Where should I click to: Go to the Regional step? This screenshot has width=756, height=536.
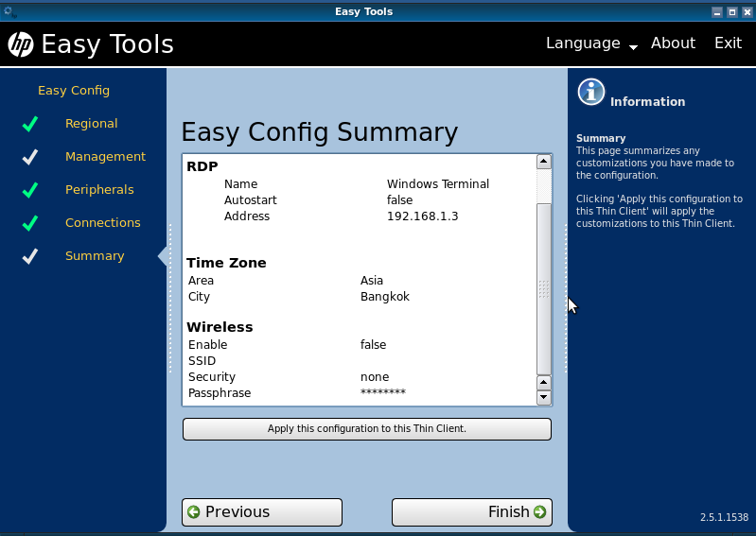tap(91, 124)
